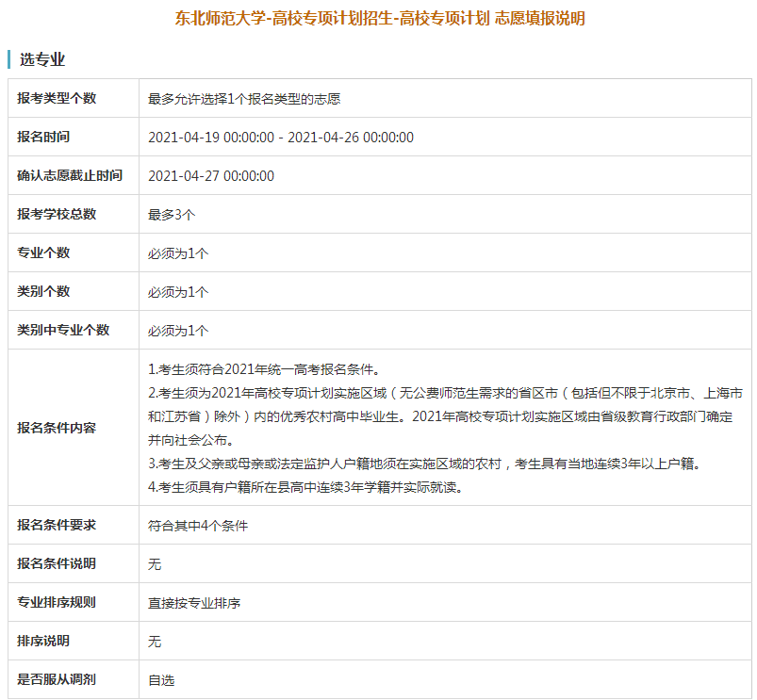The image size is (757, 700).
Task: Click the value 自选
Action: (x=161, y=680)
